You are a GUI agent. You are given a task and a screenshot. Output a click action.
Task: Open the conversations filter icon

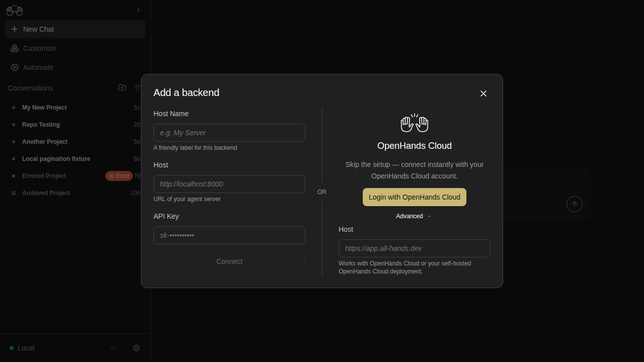[x=137, y=88]
